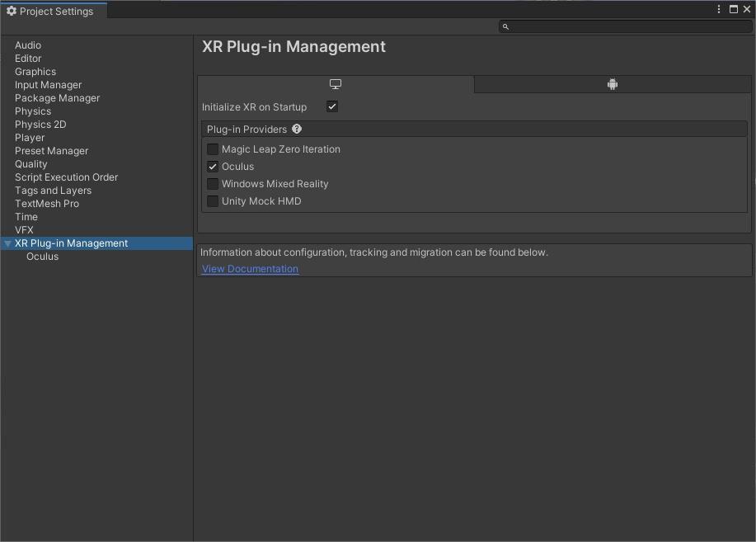Open the window's three-dot options menu

pyautogui.click(x=719, y=10)
